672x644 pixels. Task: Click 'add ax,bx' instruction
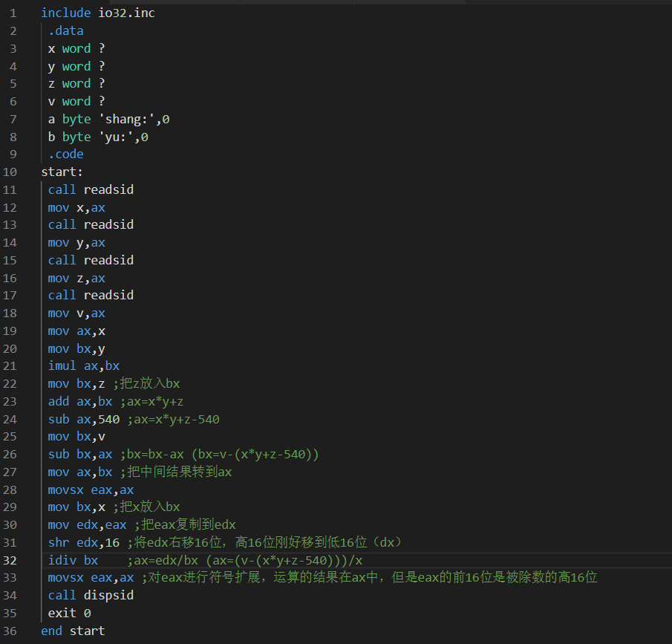pos(80,402)
